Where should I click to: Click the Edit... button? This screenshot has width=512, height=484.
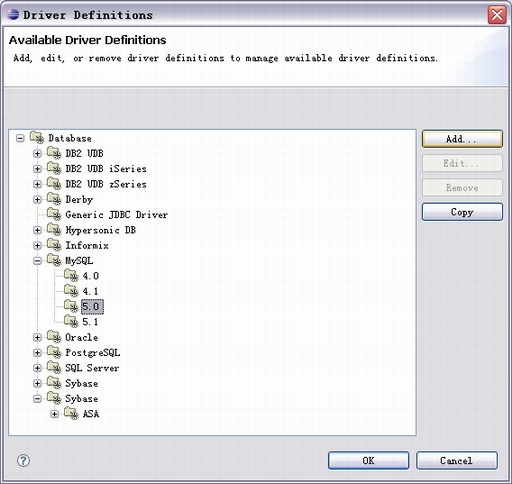coord(462,163)
